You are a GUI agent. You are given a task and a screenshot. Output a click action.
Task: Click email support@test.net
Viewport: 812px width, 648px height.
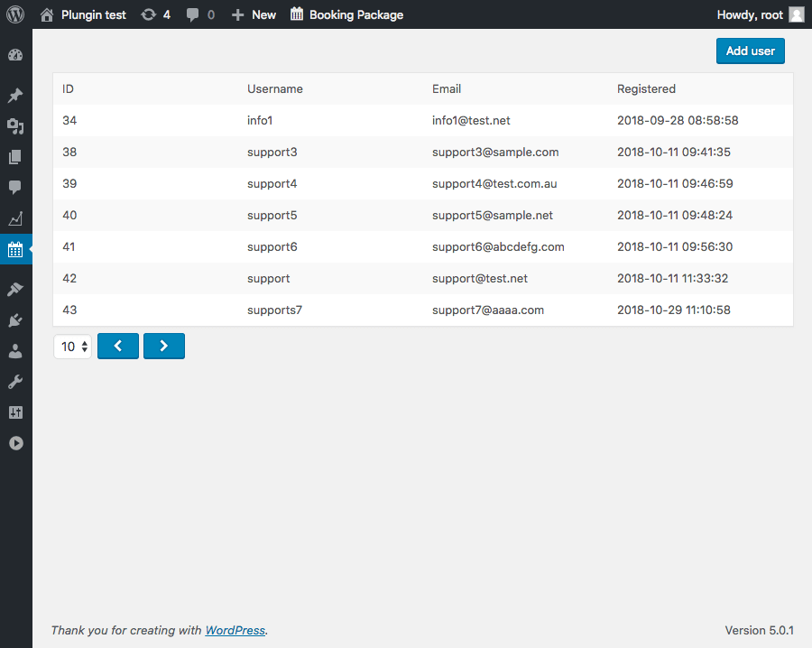[480, 279]
